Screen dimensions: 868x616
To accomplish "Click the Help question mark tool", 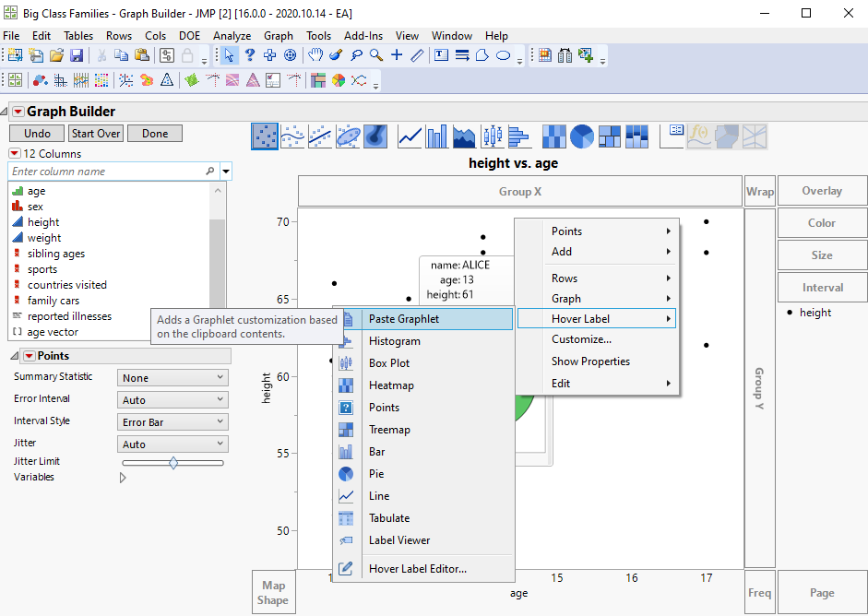I will point(249,55).
